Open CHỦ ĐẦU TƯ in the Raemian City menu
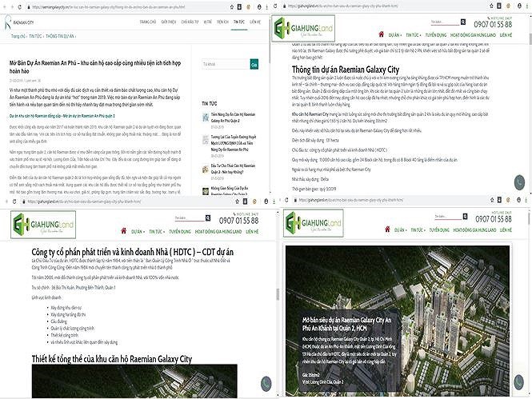This screenshot has height=399, width=532. pos(190,22)
